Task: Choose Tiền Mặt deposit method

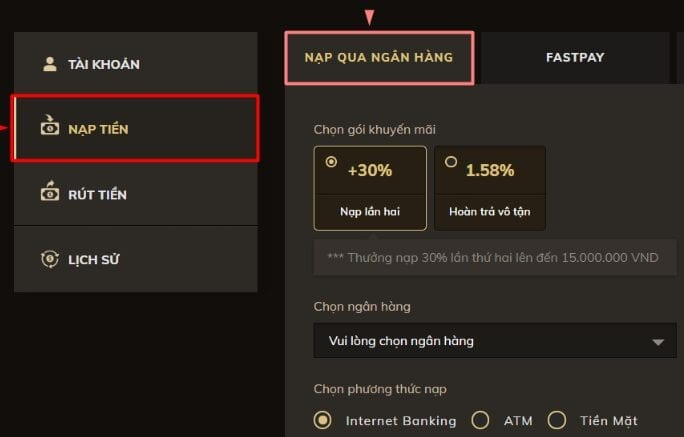Action: point(557,420)
